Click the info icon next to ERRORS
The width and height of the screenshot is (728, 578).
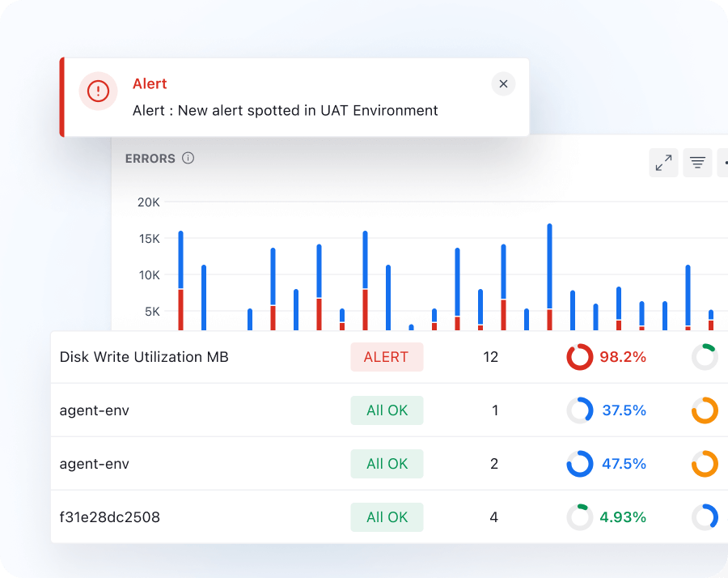[188, 158]
